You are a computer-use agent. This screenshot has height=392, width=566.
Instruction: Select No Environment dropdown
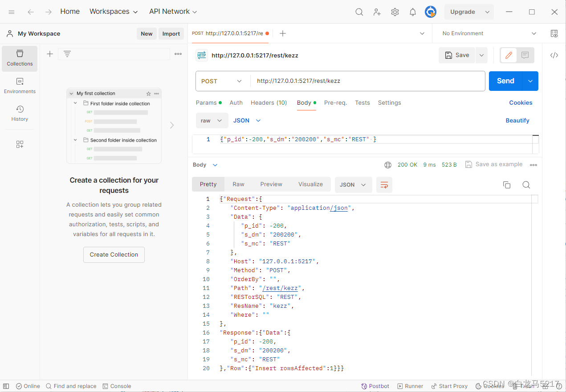tap(489, 33)
